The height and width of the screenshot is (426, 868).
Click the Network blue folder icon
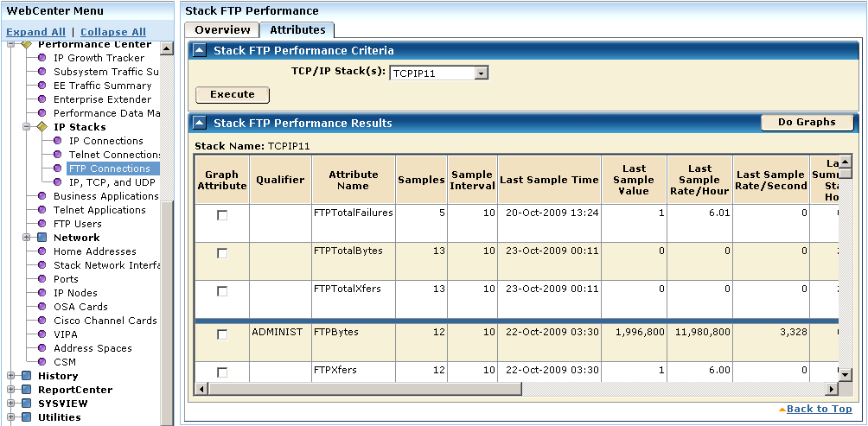[42, 238]
